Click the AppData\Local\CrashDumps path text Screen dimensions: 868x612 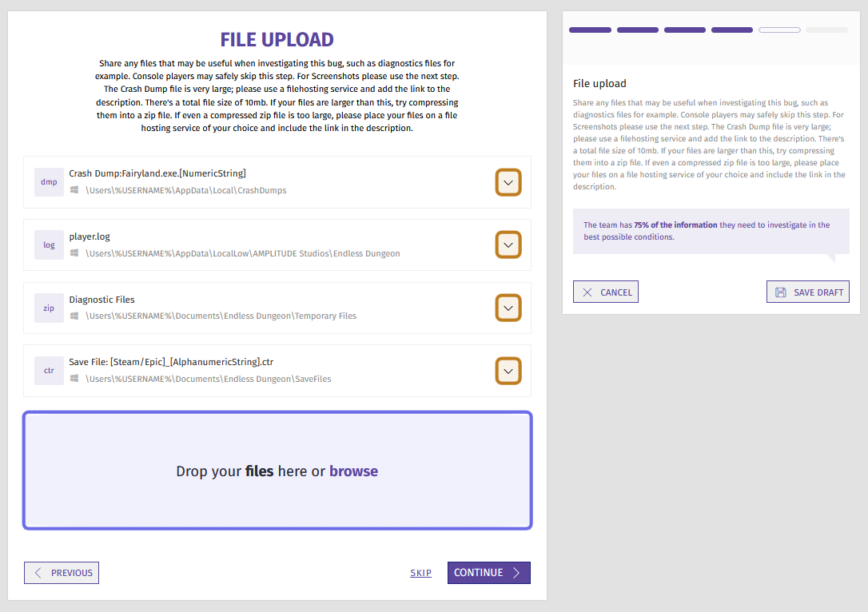click(x=186, y=190)
